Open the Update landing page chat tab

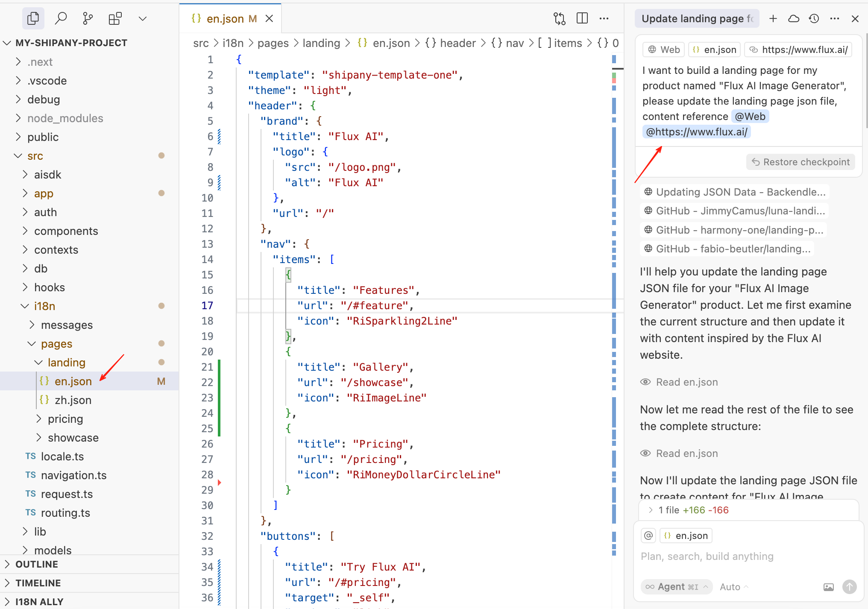click(697, 19)
